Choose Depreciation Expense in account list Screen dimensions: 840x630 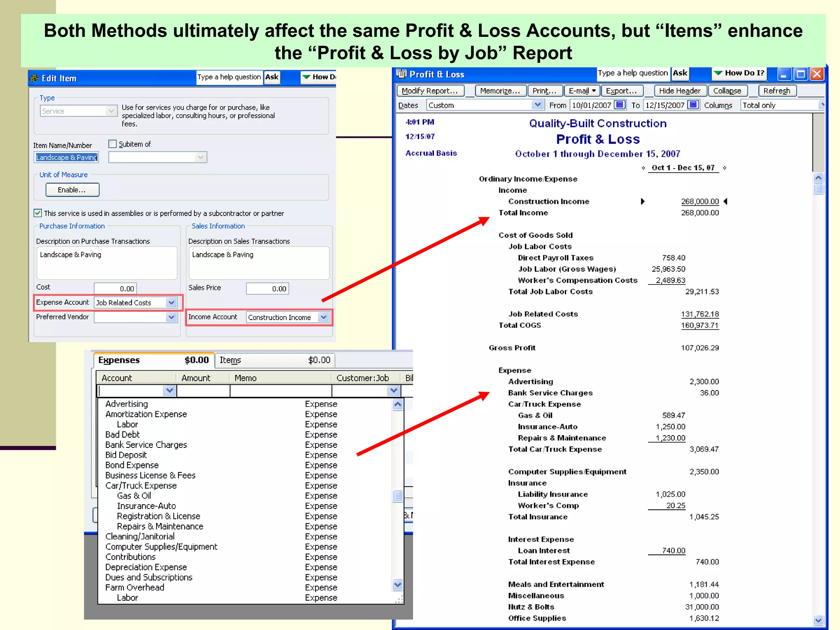click(x=146, y=567)
